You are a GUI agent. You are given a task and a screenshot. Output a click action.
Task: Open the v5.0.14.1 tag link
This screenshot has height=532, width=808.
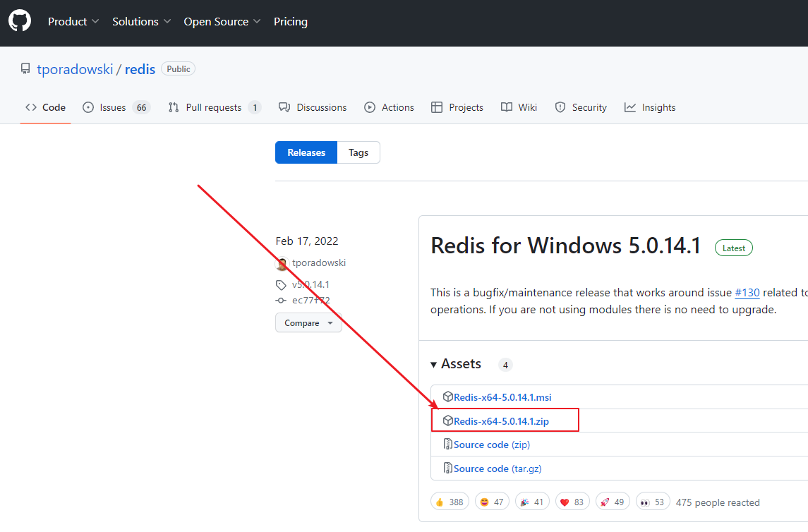click(310, 284)
